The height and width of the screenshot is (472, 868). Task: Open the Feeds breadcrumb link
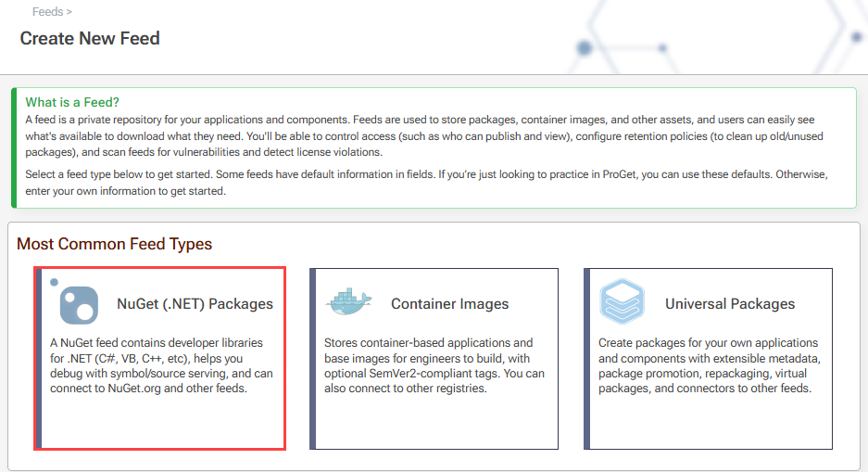pyautogui.click(x=47, y=12)
